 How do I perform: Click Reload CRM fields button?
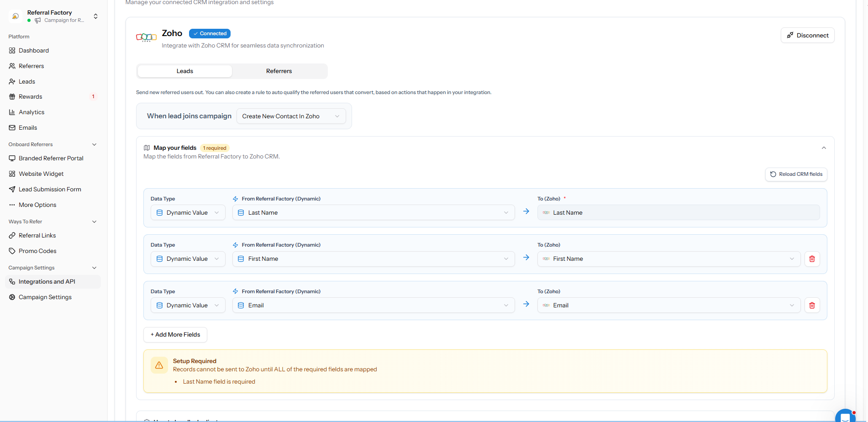click(x=796, y=174)
